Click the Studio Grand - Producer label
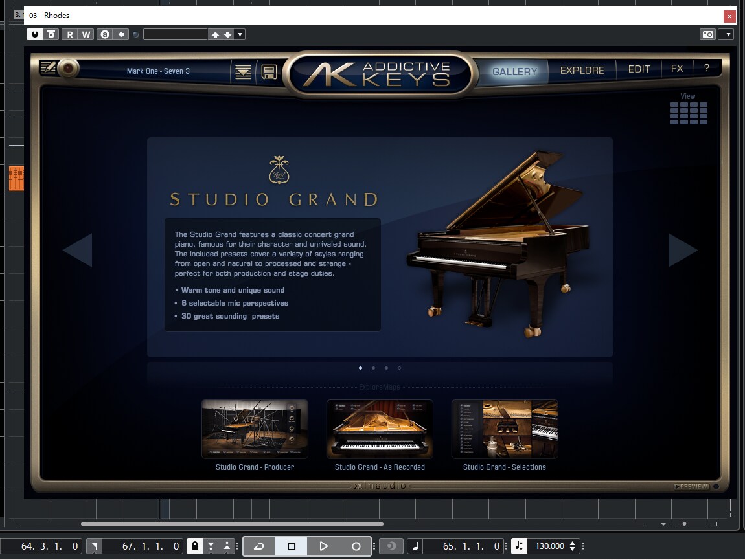 (x=255, y=467)
